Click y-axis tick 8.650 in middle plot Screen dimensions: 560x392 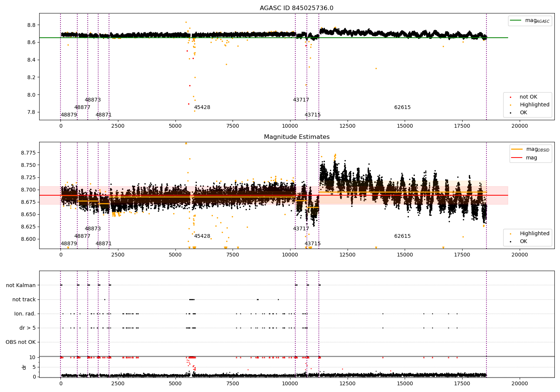tap(28, 214)
